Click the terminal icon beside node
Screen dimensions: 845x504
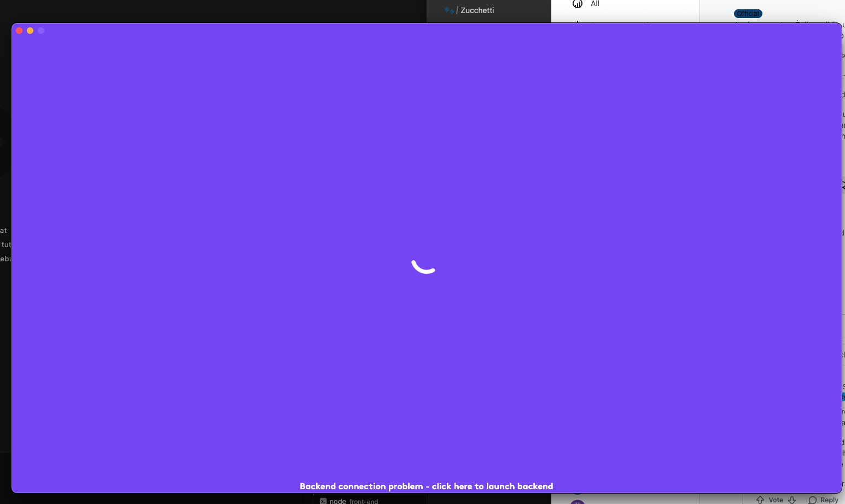(x=323, y=501)
